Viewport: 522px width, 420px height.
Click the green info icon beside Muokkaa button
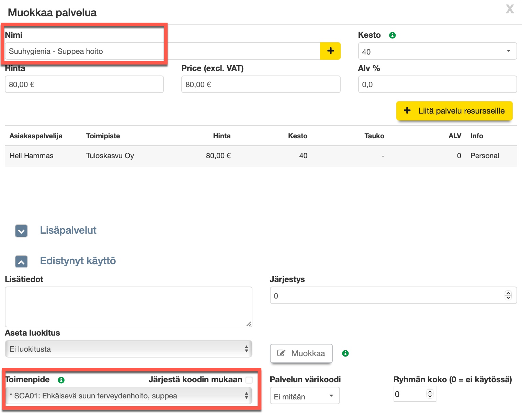point(345,353)
